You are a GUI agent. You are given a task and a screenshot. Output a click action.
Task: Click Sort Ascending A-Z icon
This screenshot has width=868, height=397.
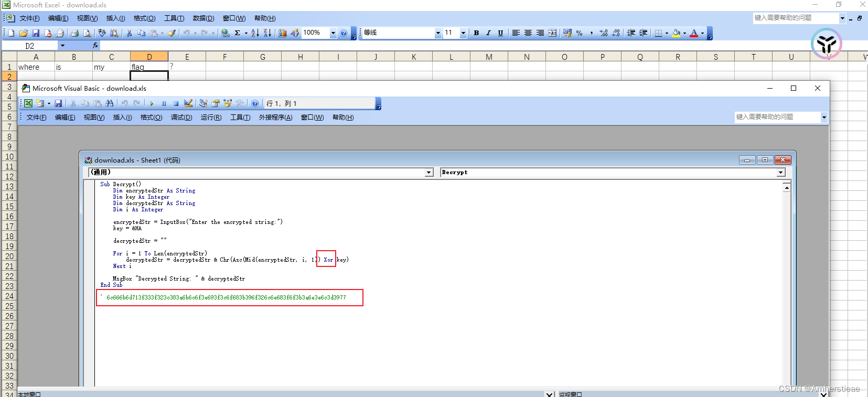coord(255,33)
